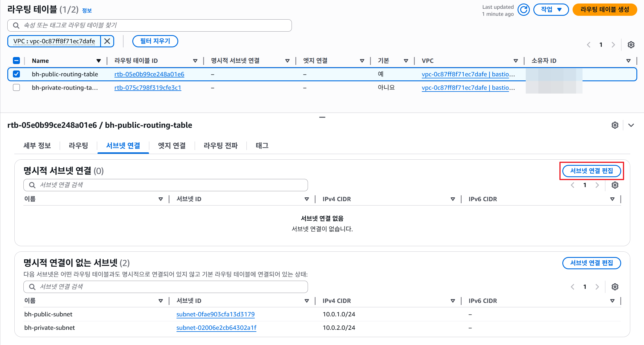Sort by Name column arrow
The height and width of the screenshot is (345, 644).
(98, 61)
